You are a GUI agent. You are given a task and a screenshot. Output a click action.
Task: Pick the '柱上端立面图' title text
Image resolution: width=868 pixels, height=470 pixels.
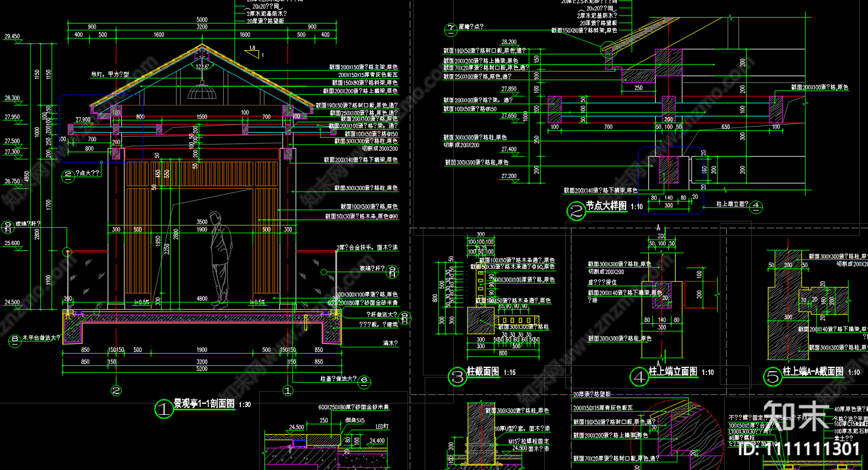(673, 372)
